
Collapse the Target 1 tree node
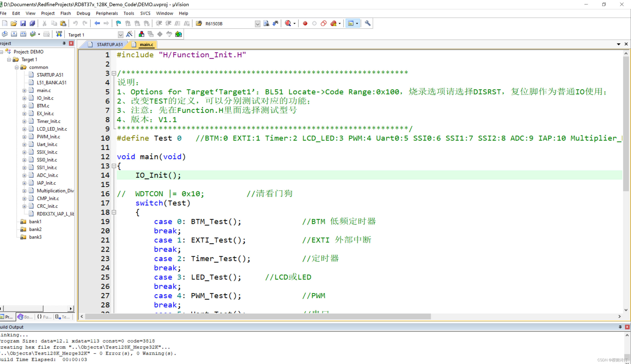click(x=9, y=60)
